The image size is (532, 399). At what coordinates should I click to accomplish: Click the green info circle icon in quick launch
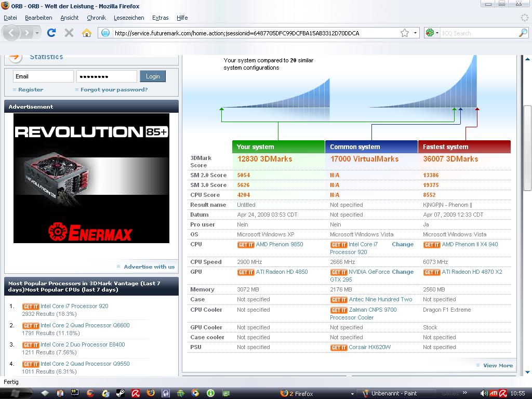tap(211, 393)
